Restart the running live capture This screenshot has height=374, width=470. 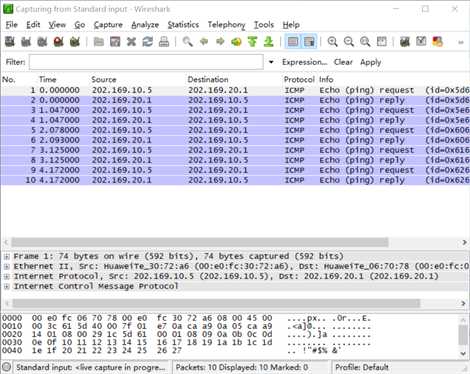[75, 42]
